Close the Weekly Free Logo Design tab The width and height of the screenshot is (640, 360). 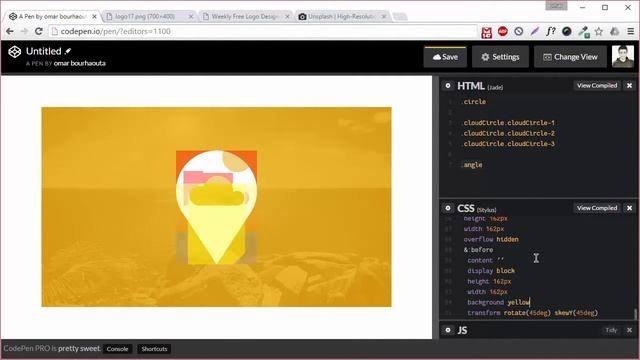[x=287, y=17]
